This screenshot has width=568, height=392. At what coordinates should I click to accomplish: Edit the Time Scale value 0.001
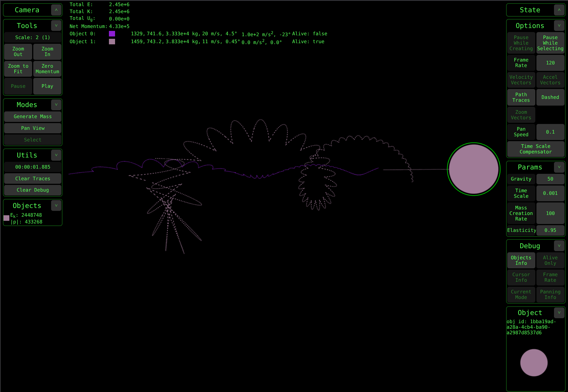click(x=550, y=193)
